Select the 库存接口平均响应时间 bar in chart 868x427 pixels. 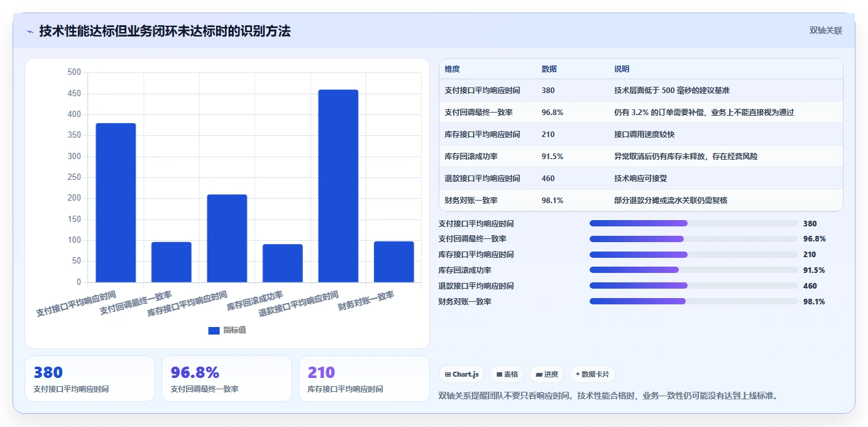point(227,238)
